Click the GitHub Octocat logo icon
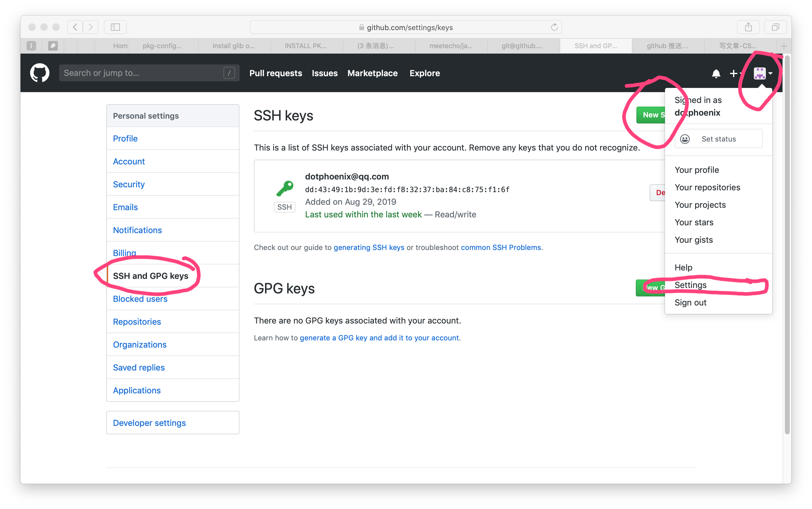 (x=40, y=73)
